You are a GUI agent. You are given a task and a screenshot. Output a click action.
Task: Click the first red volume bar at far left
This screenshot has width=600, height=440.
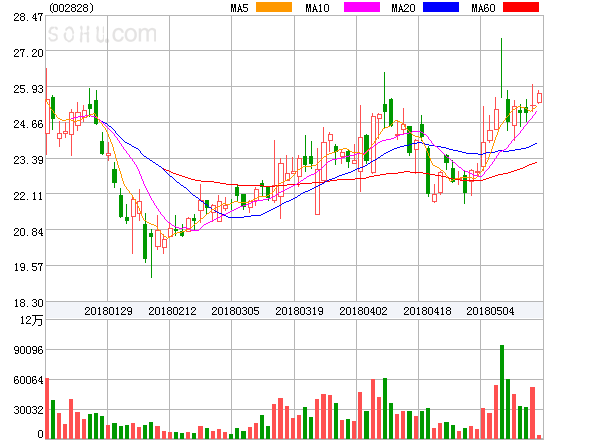point(47,408)
